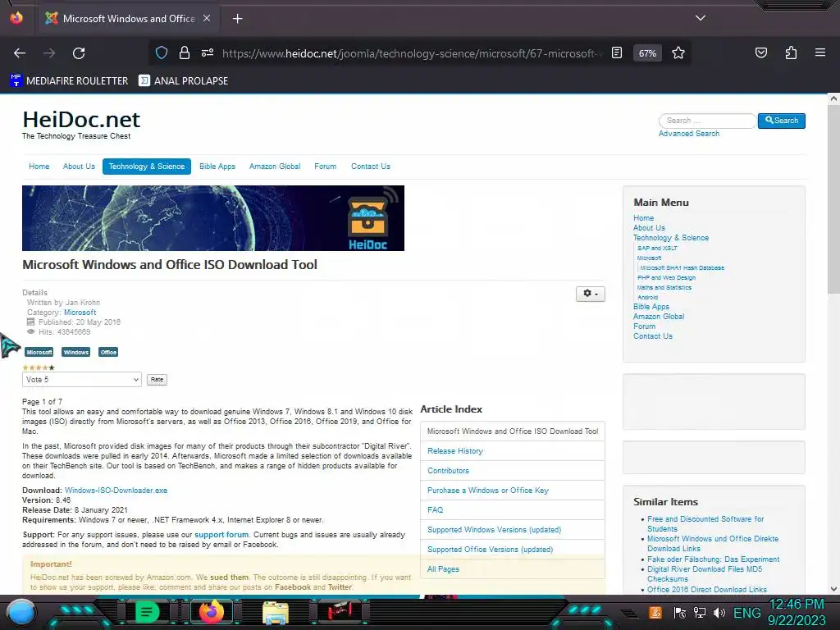
Task: Open Technology & Science navigation tab
Action: click(147, 166)
